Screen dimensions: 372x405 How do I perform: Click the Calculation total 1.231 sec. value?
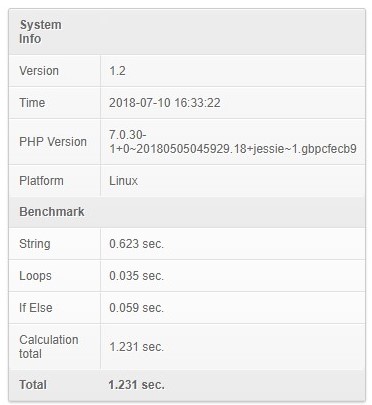point(136,347)
